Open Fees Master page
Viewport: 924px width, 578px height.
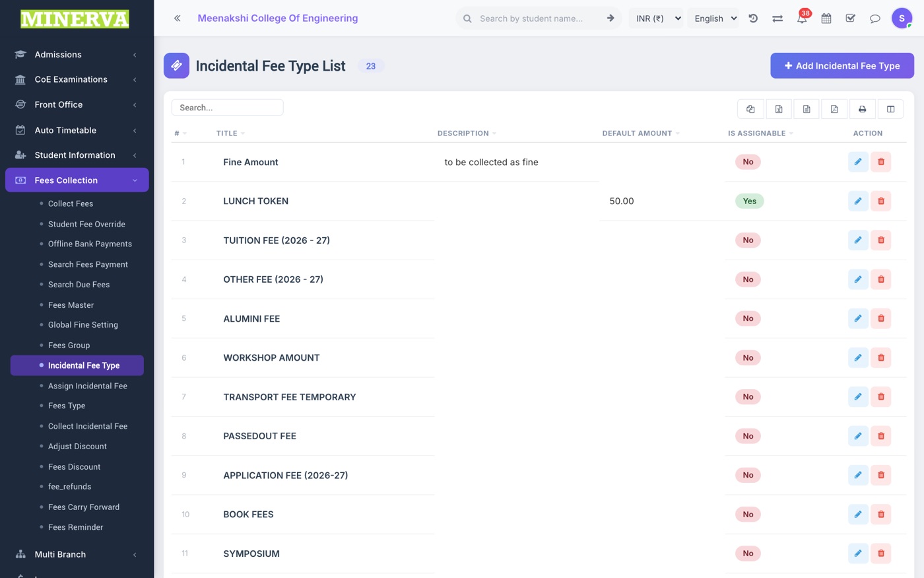71,305
